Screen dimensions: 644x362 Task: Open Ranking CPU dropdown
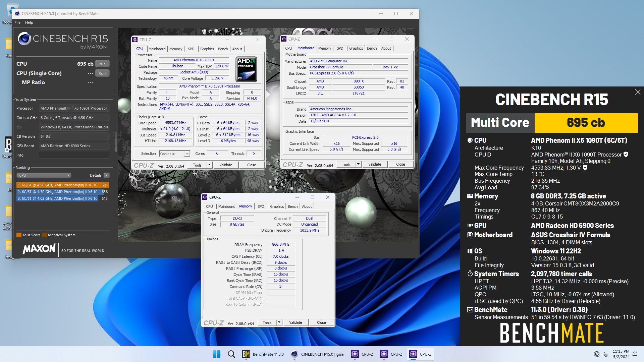(44, 175)
